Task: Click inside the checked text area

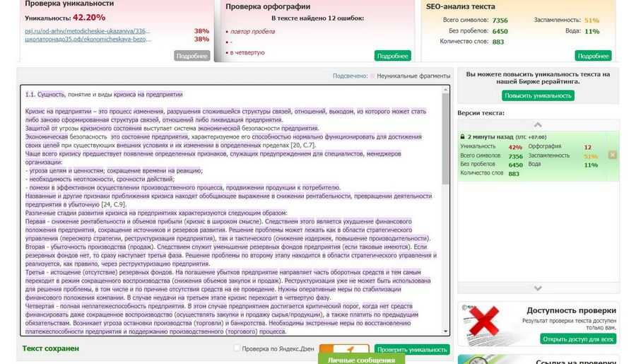Action: tap(232, 210)
